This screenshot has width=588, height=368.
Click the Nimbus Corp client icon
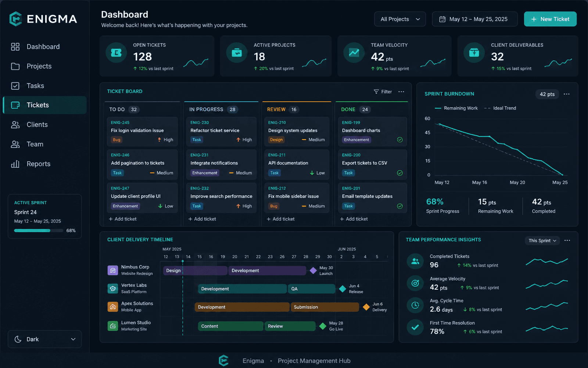(112, 270)
